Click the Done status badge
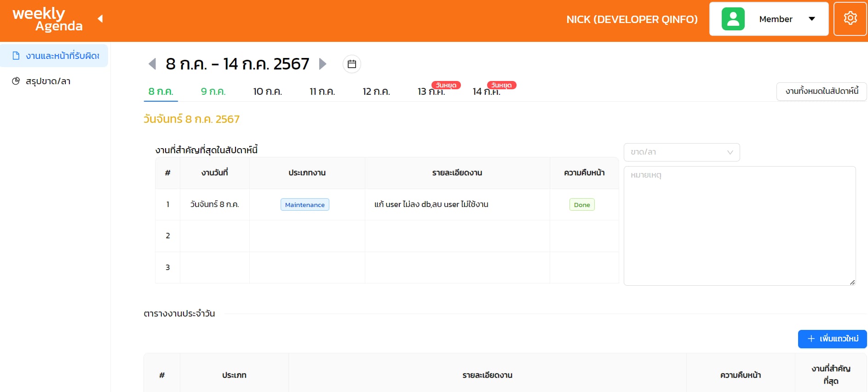 coord(581,205)
